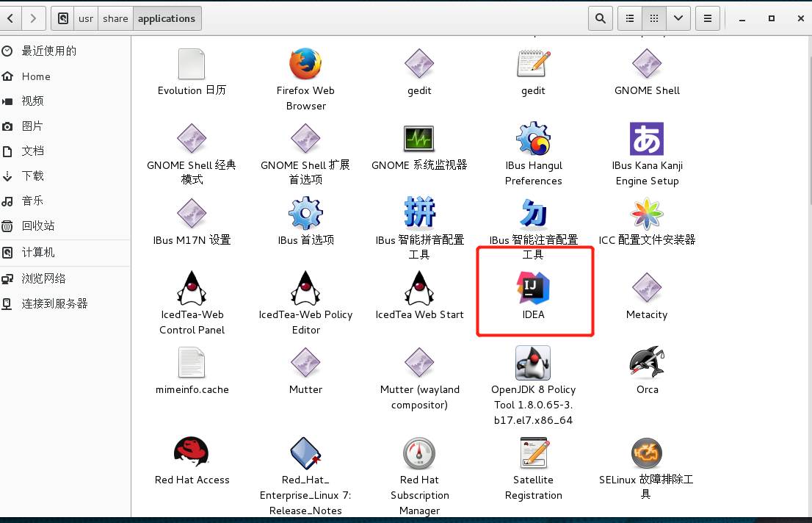Select Mutter (wayland compositor) icon
This screenshot has width=812, height=523.
click(419, 362)
